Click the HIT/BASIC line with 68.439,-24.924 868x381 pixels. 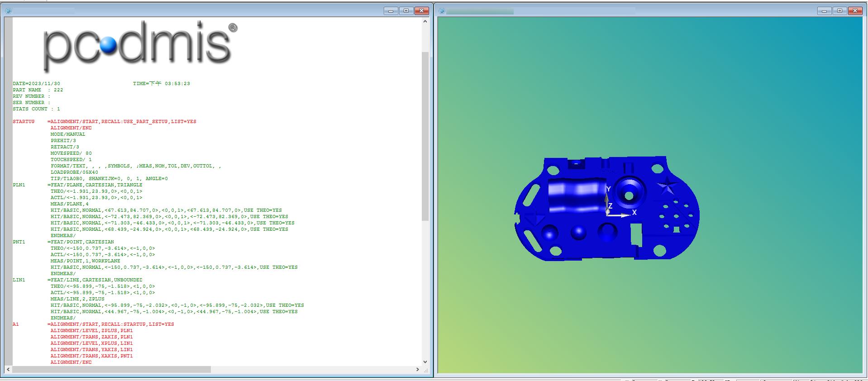coord(169,229)
